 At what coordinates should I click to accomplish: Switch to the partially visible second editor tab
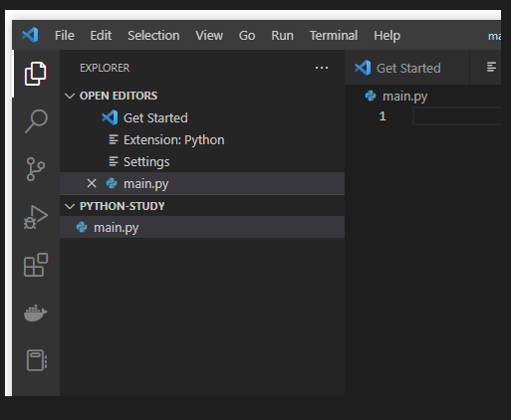click(486, 68)
